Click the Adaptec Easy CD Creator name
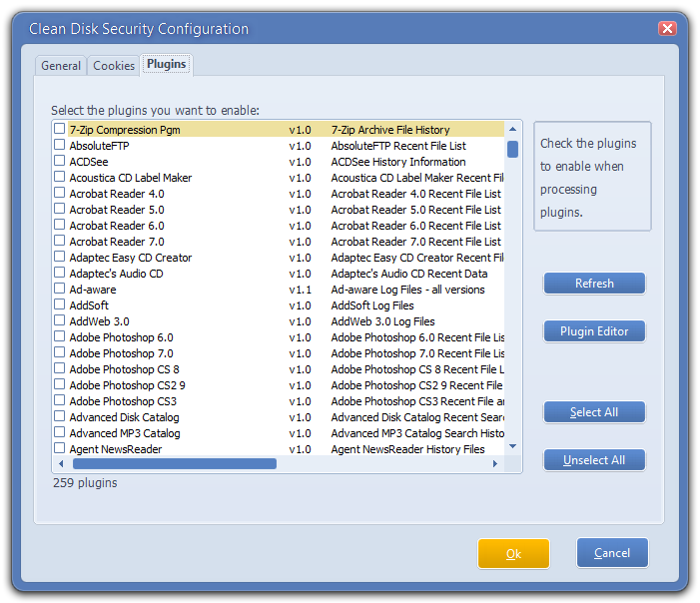 (131, 258)
